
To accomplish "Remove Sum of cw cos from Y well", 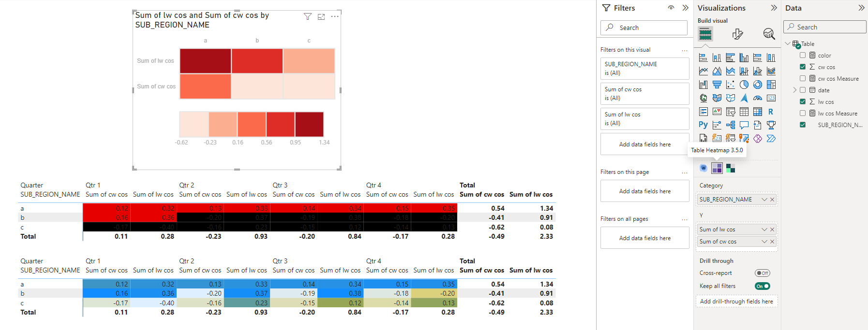I will click(x=772, y=242).
